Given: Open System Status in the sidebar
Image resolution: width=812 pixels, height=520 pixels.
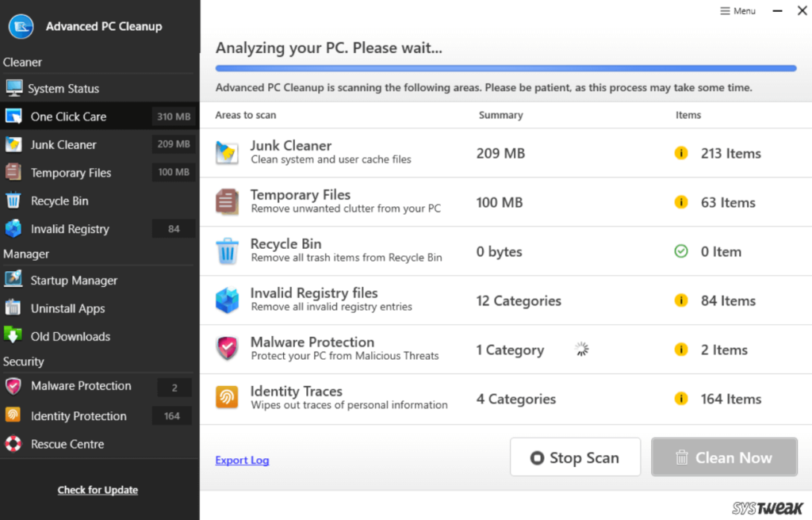Looking at the screenshot, I should coord(99,89).
